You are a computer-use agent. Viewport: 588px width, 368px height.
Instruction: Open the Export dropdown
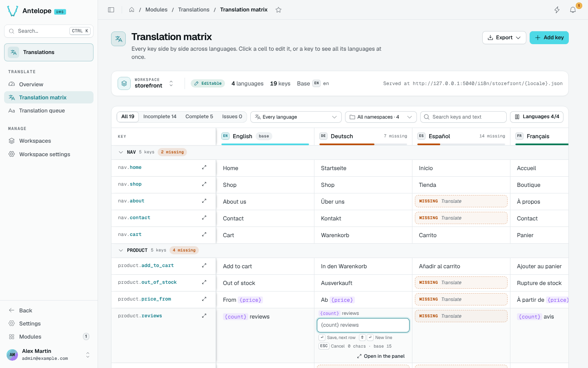point(504,38)
